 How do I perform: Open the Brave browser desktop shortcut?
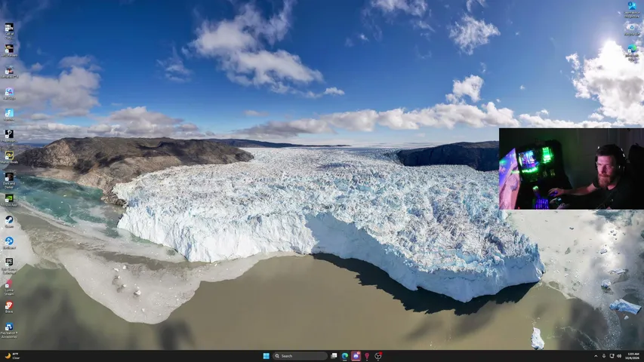click(x=9, y=307)
